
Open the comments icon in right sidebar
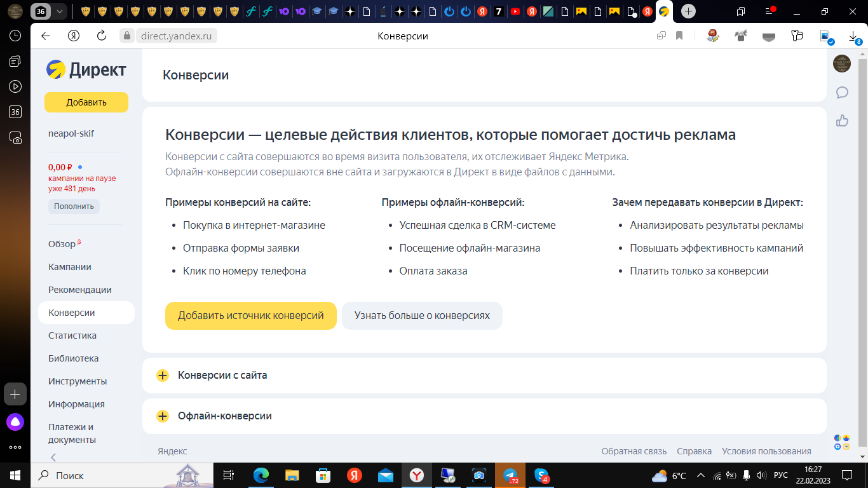tap(843, 93)
